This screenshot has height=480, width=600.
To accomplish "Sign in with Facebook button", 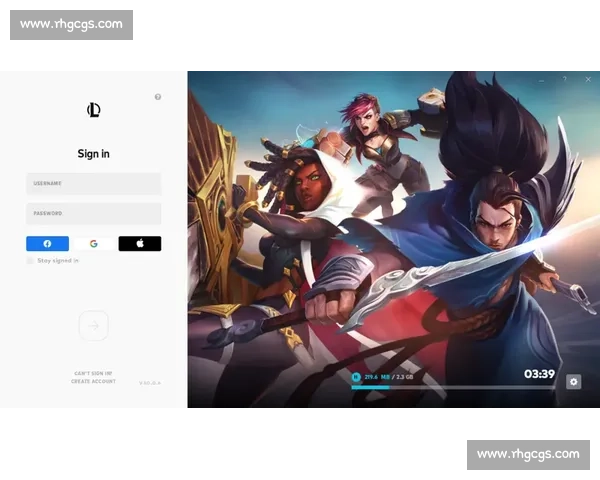I will coord(47,244).
